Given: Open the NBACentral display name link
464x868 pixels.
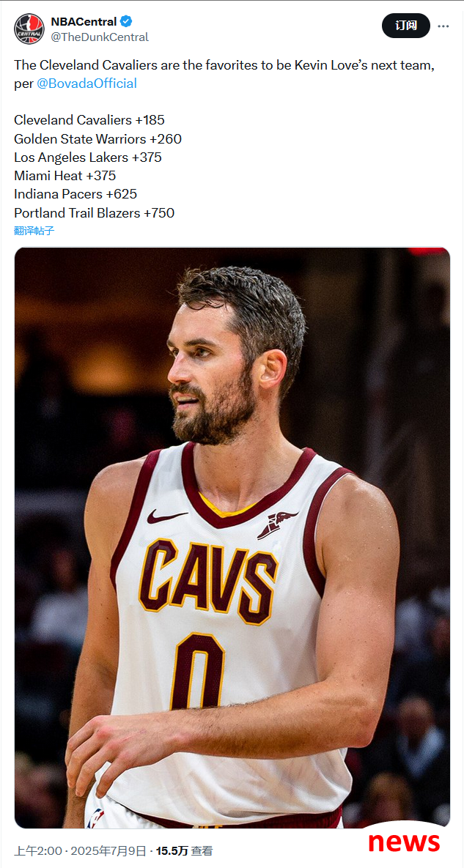Looking at the screenshot, I should click(84, 22).
